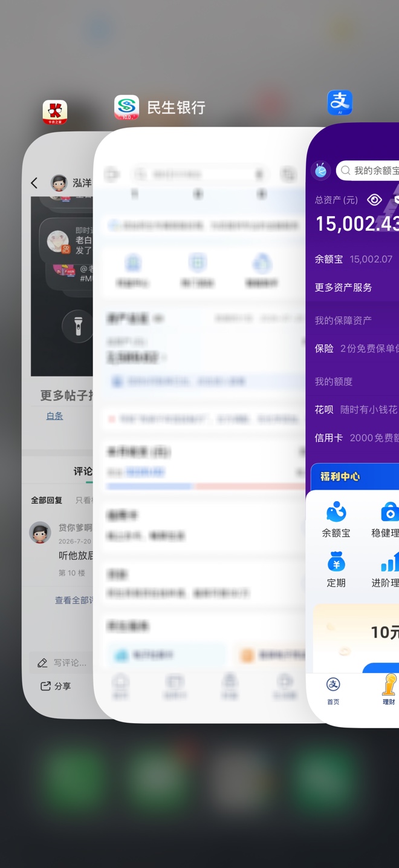Image resolution: width=399 pixels, height=868 pixels.
Task: Switch to Alipay 理财 bottom tab
Action: pyautogui.click(x=389, y=691)
